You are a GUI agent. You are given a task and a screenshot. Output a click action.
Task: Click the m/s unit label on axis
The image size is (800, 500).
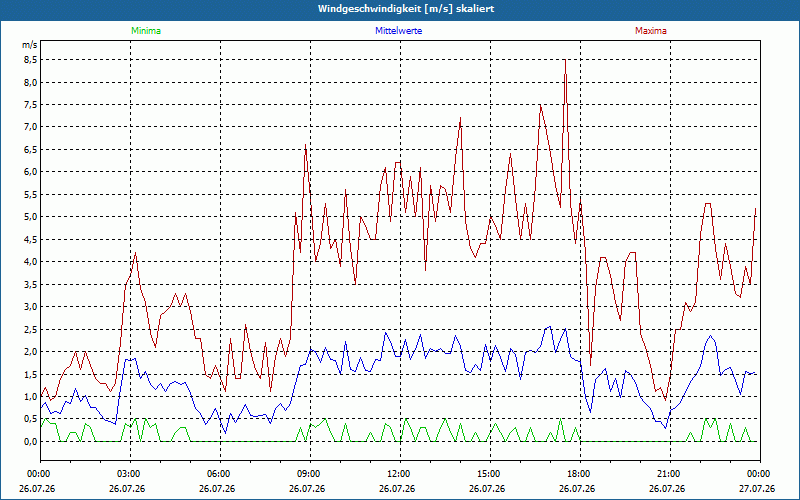pos(30,45)
